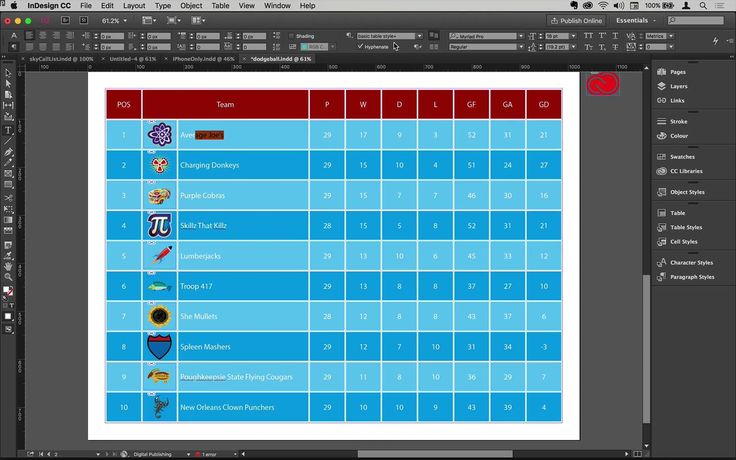Open macOS Spotlight search

703,6
